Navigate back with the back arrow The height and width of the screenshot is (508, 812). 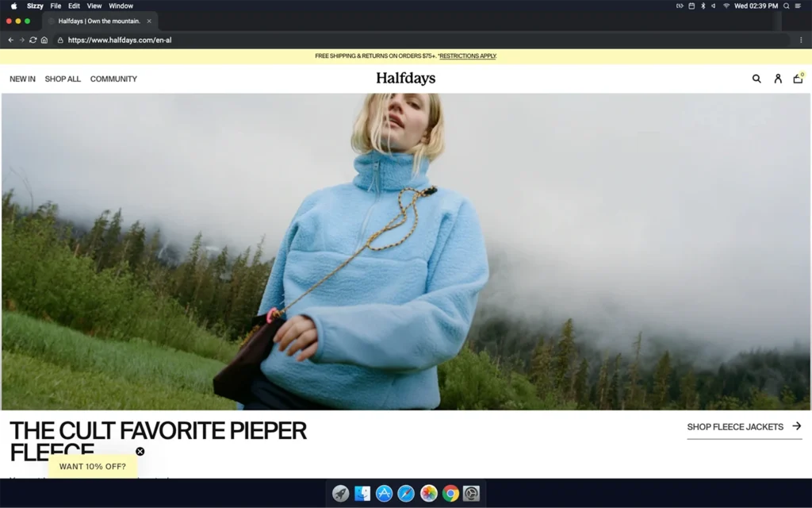(x=10, y=40)
